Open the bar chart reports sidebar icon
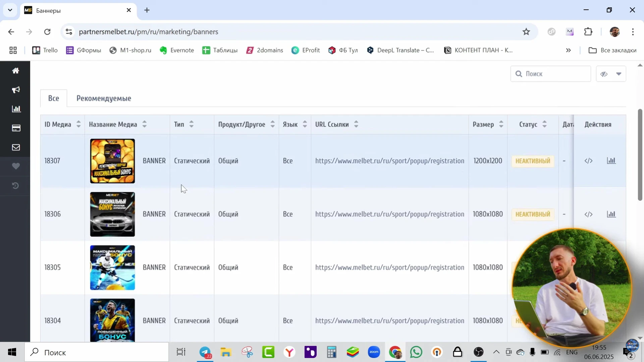This screenshot has width=644, height=362. [x=16, y=109]
